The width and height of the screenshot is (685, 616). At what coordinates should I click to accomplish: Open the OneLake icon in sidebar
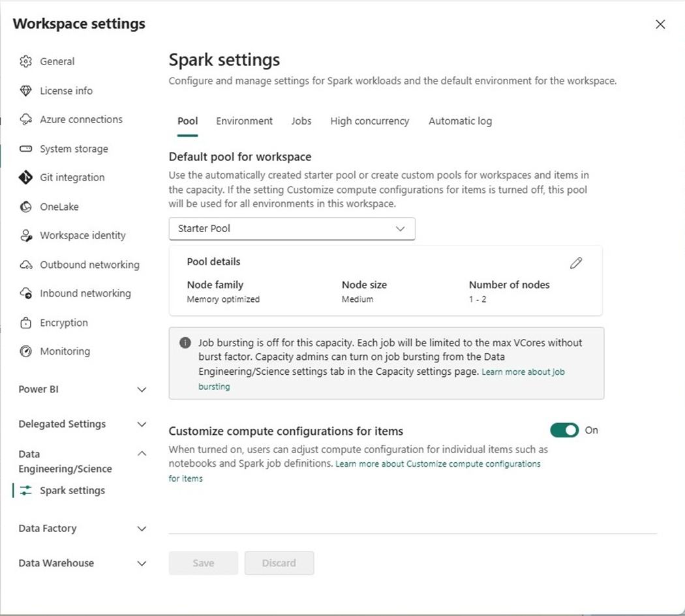(26, 207)
